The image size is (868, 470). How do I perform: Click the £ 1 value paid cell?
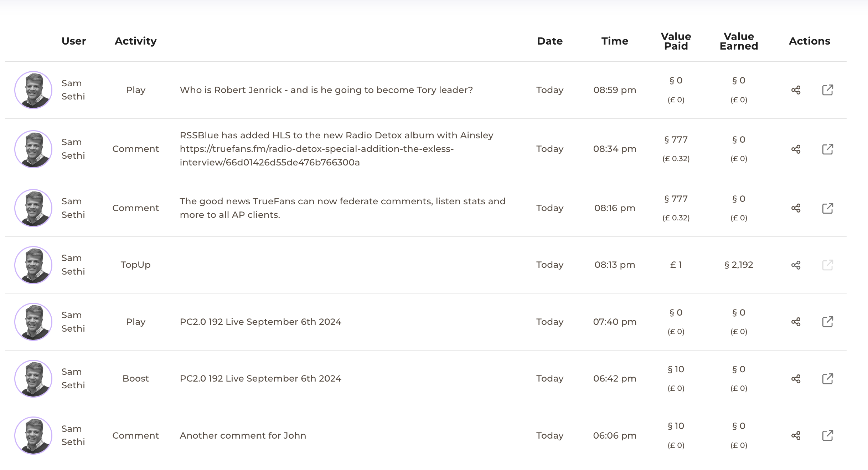coord(676,265)
